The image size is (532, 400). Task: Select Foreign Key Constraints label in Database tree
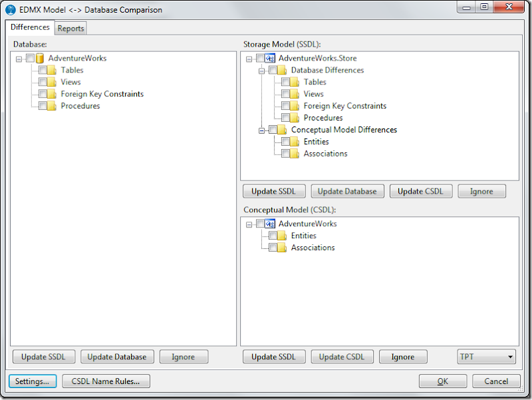tap(102, 94)
